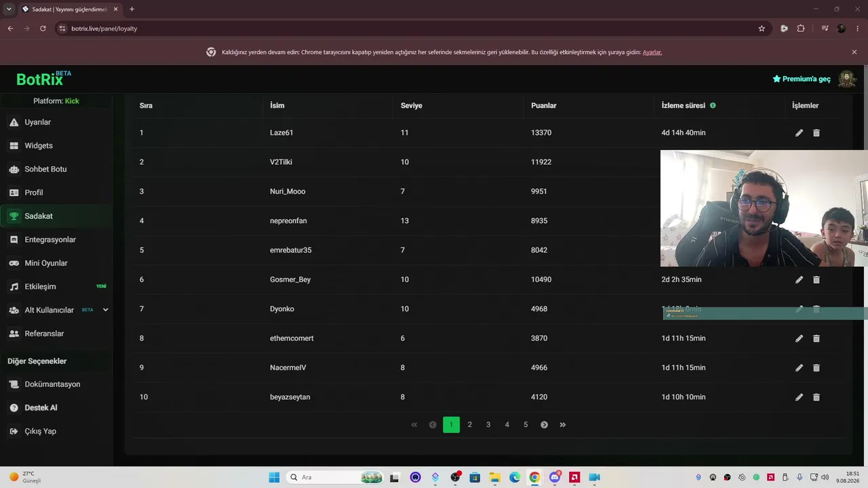Select the Sadakat menu item
Screen dimensions: 868x488
point(57,216)
